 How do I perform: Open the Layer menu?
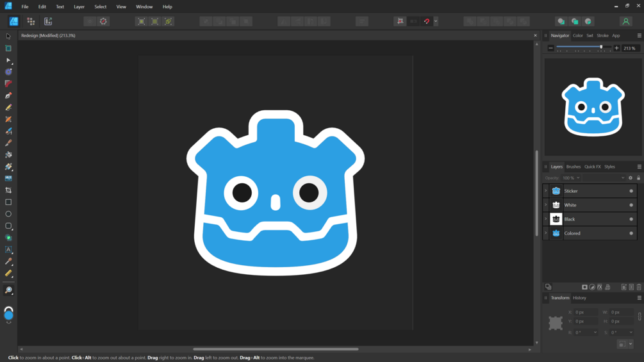pyautogui.click(x=79, y=6)
